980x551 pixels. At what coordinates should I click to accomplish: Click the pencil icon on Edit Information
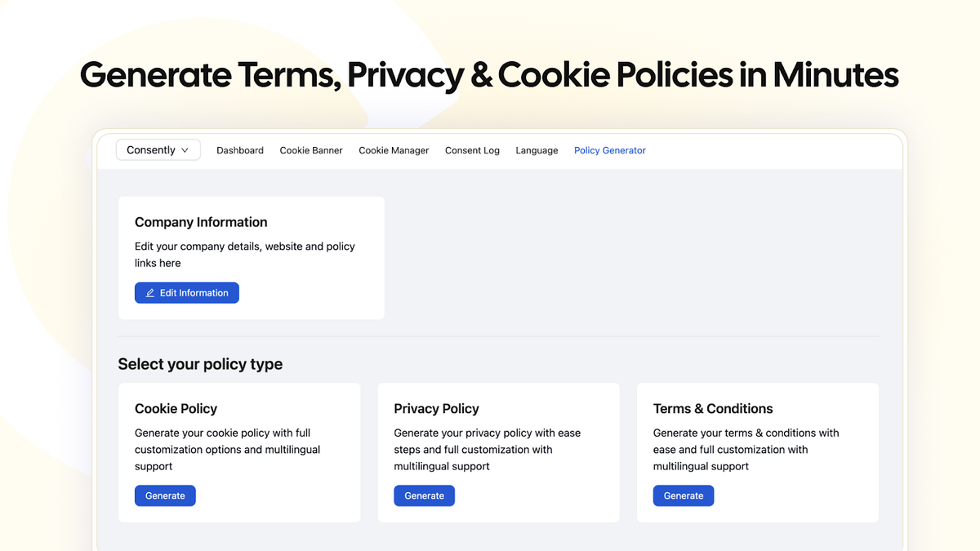149,292
